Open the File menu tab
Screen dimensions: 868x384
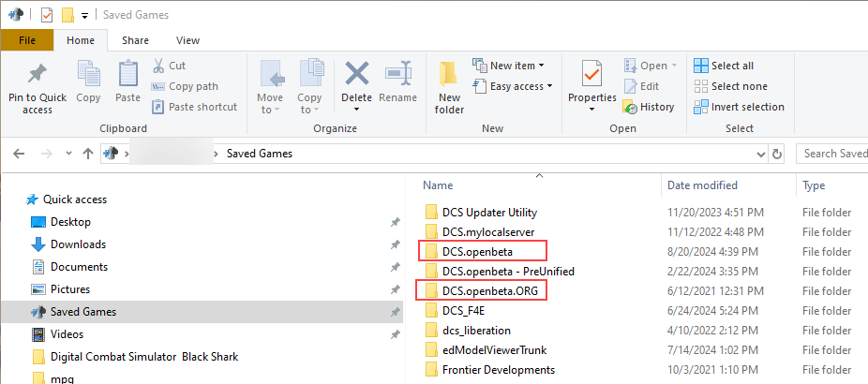(x=27, y=40)
